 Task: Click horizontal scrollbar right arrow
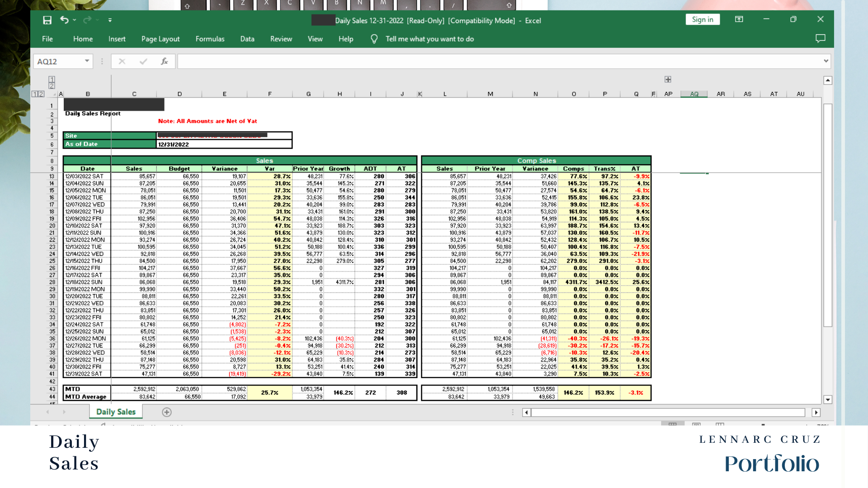(x=816, y=413)
